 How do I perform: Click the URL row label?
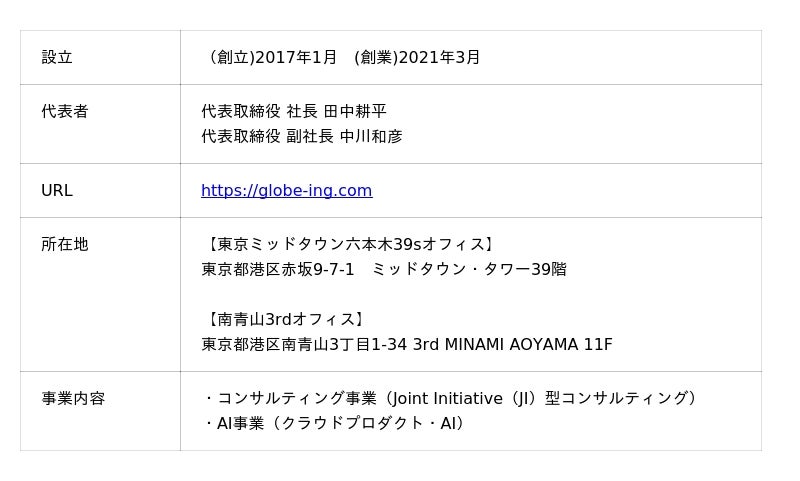[x=57, y=191]
